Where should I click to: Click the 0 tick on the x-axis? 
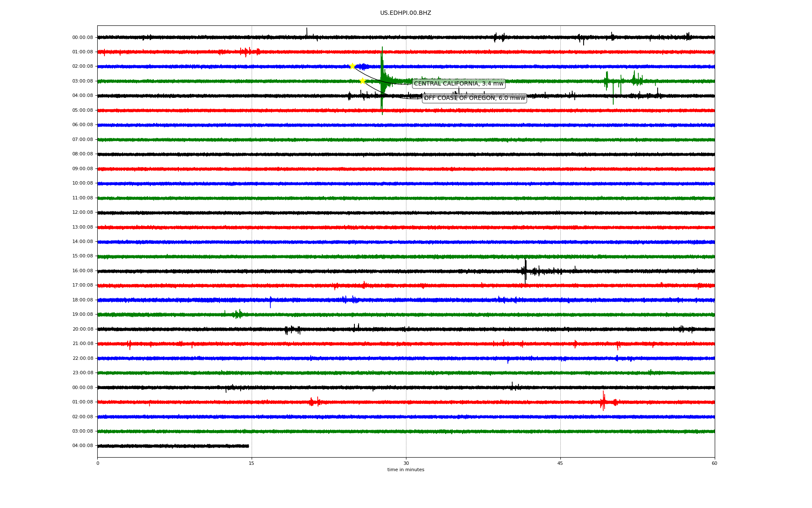pyautogui.click(x=98, y=463)
